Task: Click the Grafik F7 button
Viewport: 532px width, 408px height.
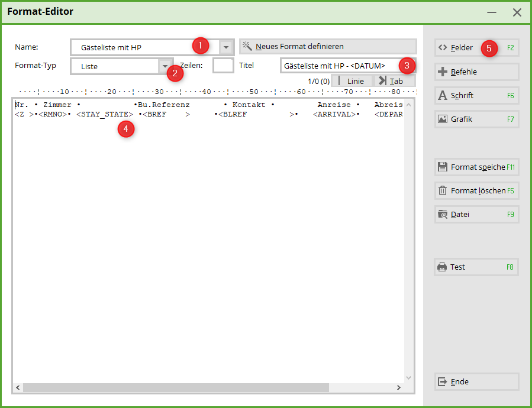Action: pyautogui.click(x=477, y=119)
